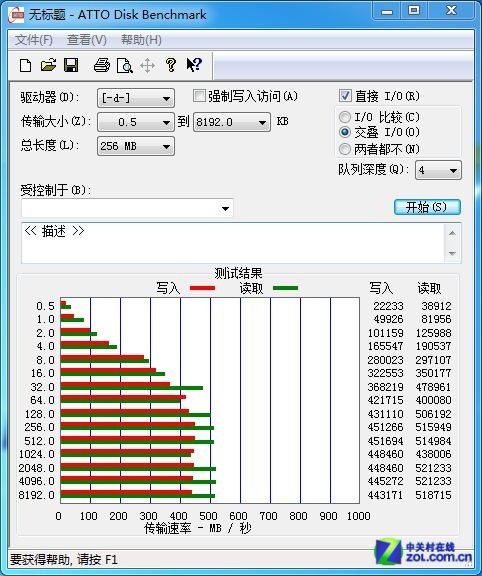The image size is (482, 576).
Task: Enable the 强制写入访问 checkbox
Action: [x=199, y=96]
